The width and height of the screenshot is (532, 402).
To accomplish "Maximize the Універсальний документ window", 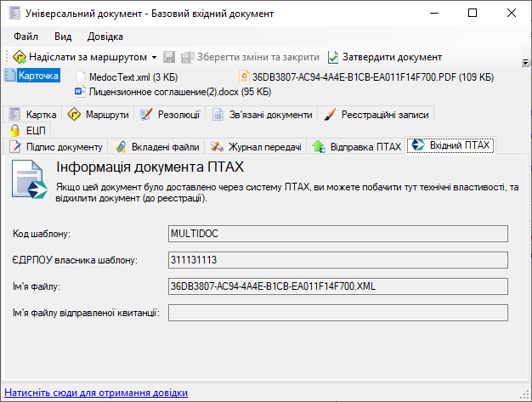I will point(473,13).
